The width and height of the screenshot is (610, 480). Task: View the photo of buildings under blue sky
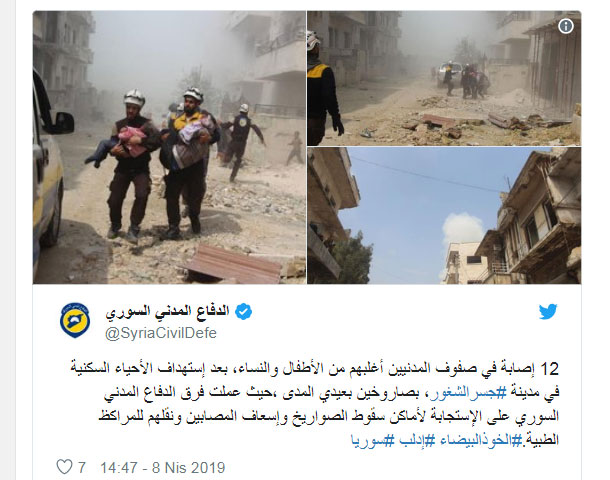(x=444, y=215)
